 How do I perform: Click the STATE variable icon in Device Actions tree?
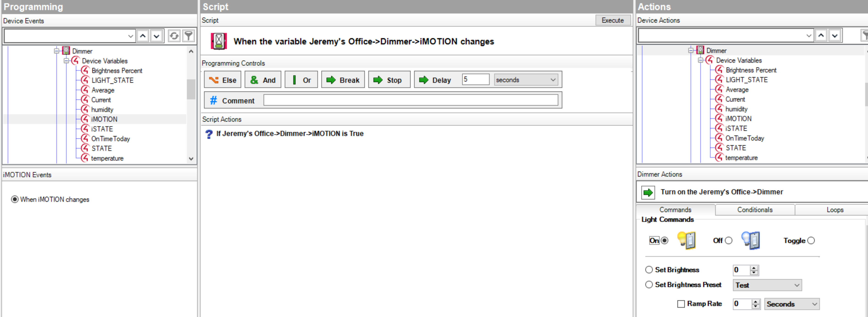click(719, 148)
